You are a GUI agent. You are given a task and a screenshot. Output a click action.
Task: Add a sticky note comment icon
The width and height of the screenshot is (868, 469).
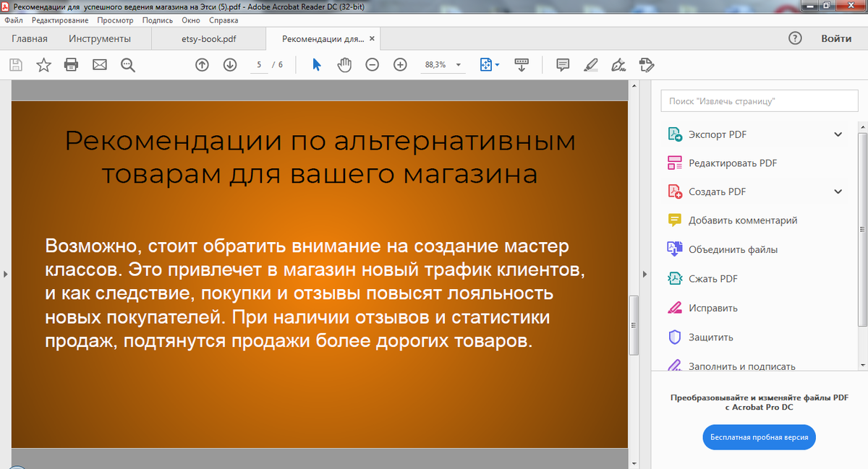point(563,65)
